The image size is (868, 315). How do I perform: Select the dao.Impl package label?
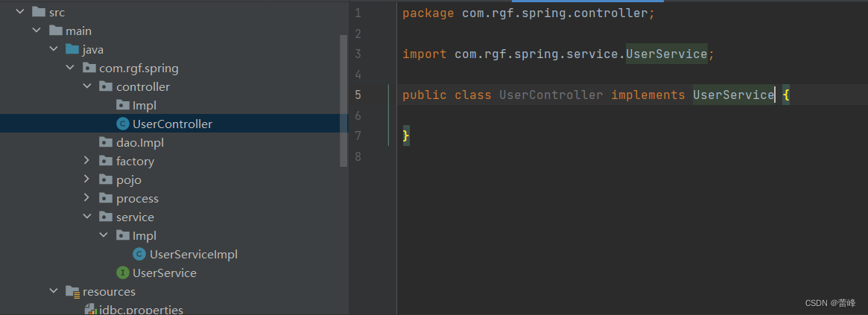point(140,143)
